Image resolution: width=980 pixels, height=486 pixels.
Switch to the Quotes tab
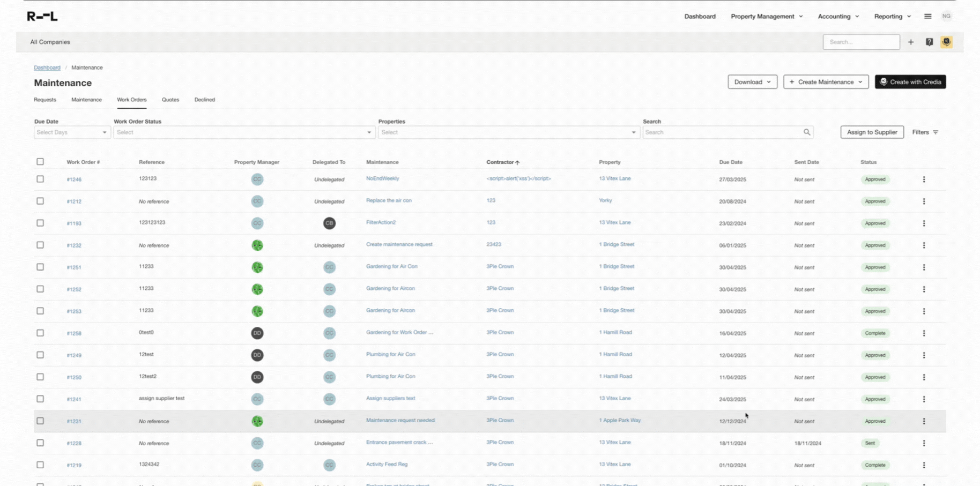coord(170,100)
